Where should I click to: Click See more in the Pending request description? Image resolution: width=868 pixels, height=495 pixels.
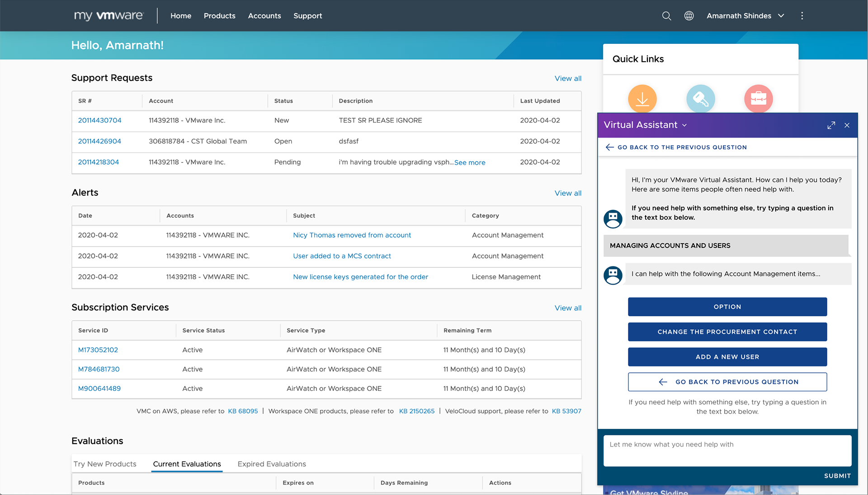[x=470, y=162]
